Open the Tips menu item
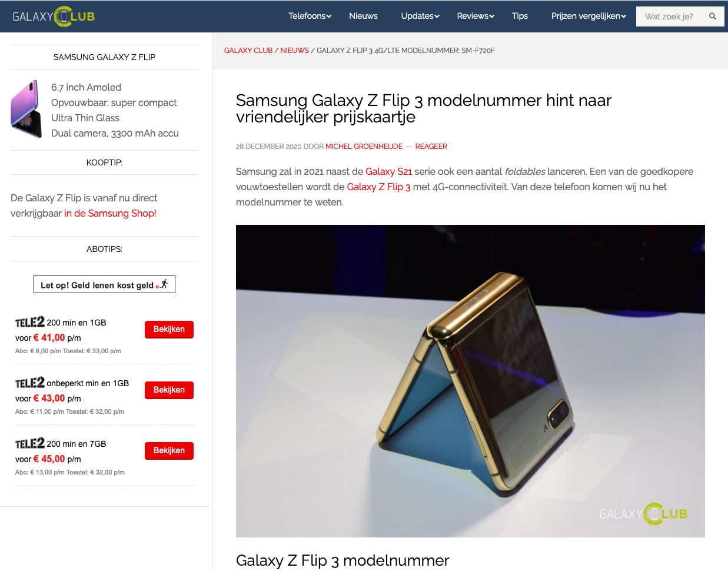 pyautogui.click(x=520, y=16)
